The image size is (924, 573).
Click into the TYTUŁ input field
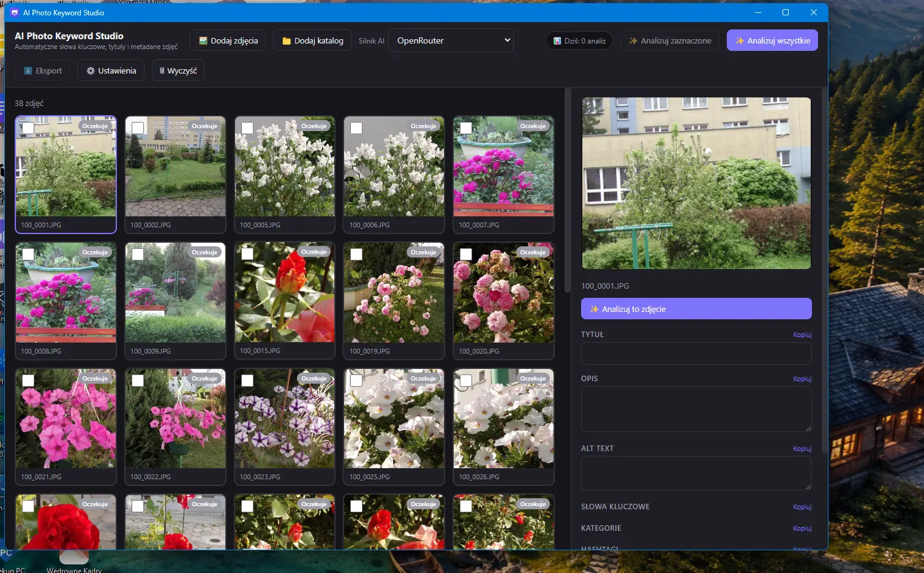696,354
